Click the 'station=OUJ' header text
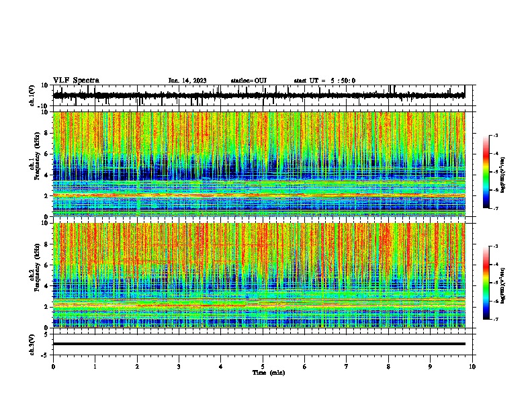The width and height of the screenshot is (532, 411). pos(249,81)
